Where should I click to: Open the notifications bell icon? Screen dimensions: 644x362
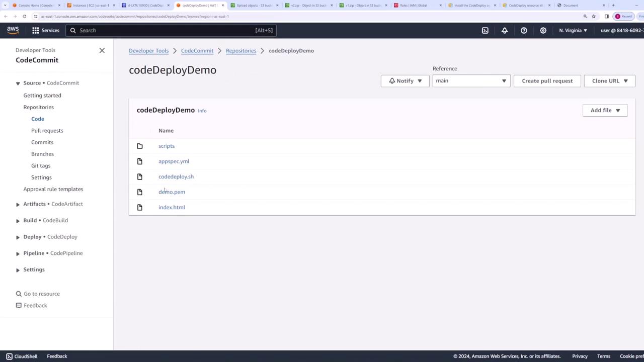click(505, 30)
